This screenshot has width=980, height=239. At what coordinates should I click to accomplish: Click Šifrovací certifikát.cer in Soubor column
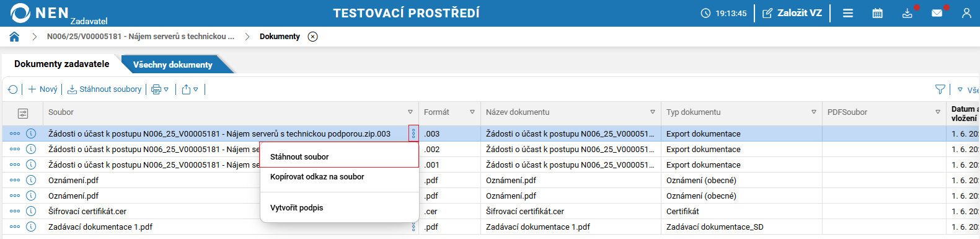(87, 211)
